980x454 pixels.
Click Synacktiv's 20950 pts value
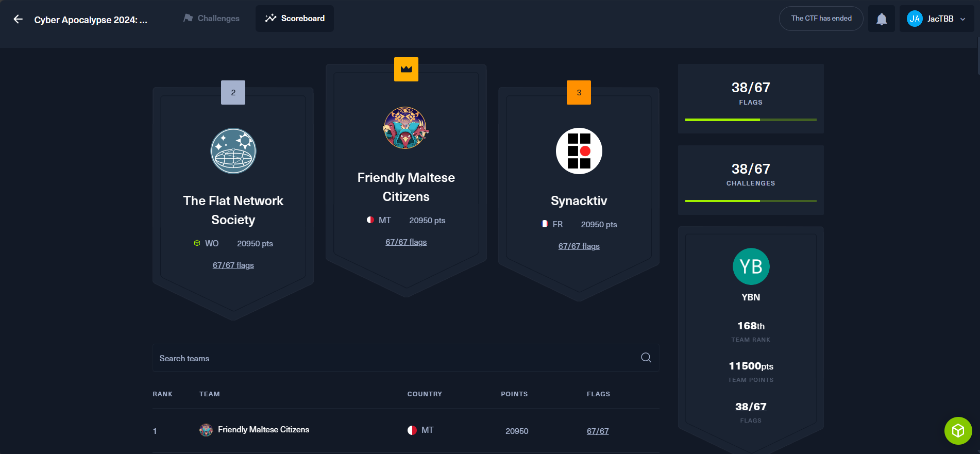pos(599,224)
